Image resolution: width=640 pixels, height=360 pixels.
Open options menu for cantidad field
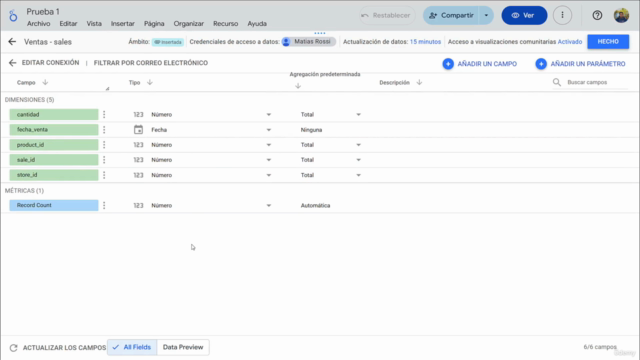pyautogui.click(x=104, y=115)
